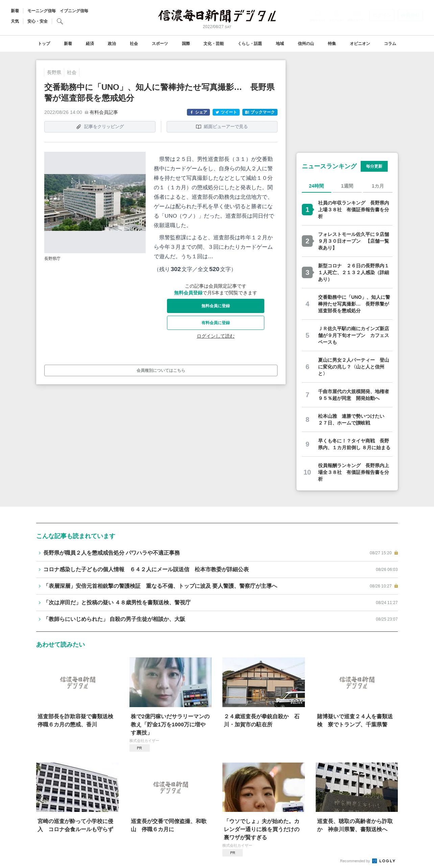
Task: Click the 無料会員登録 inline link
Action: click(x=188, y=293)
